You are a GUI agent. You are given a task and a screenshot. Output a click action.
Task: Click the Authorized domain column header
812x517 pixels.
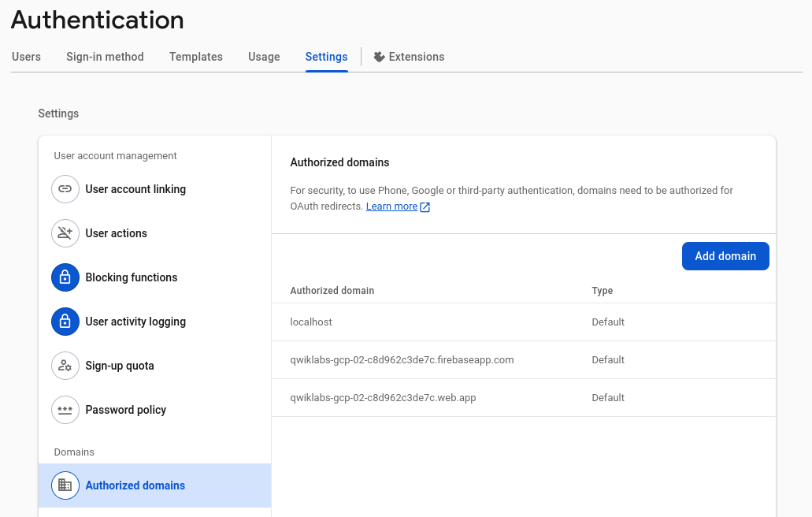332,291
